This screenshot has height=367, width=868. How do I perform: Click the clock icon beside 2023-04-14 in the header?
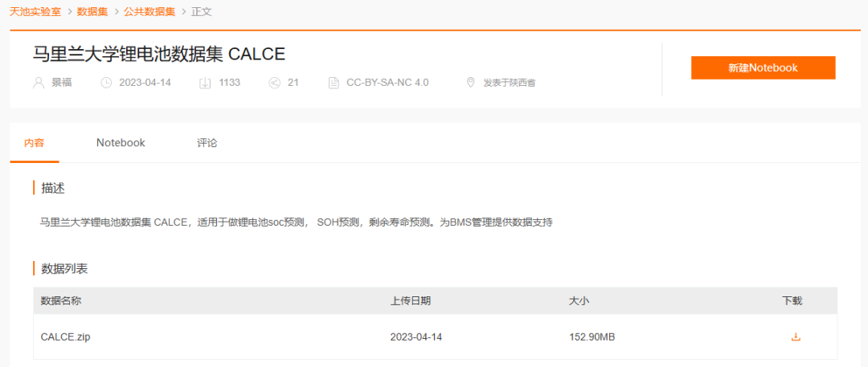(106, 83)
